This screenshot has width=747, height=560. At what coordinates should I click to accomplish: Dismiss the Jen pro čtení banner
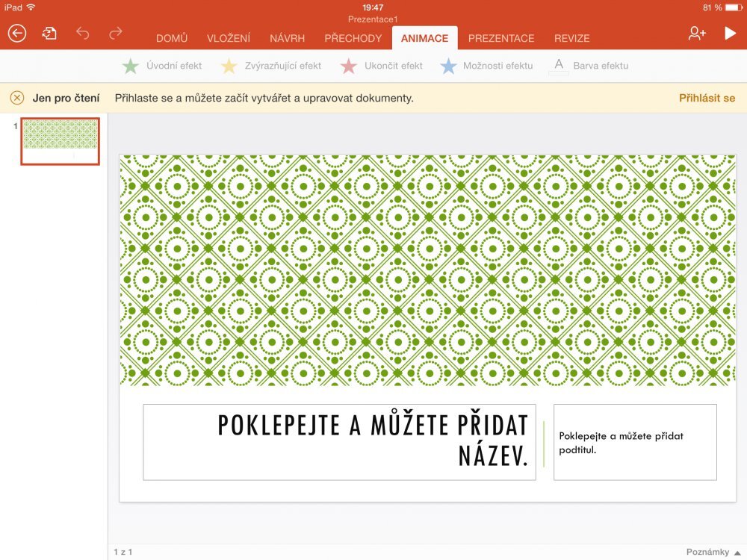pyautogui.click(x=18, y=98)
